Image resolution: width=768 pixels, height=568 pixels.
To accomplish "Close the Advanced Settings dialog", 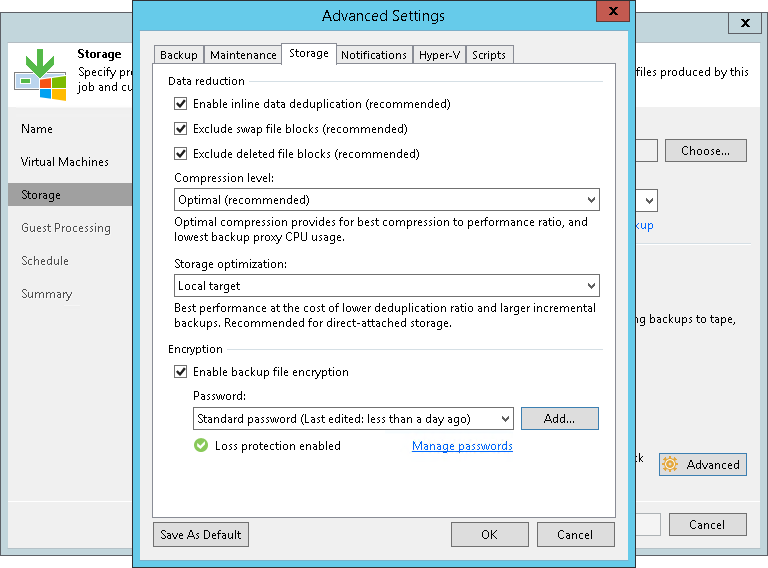I will coord(612,13).
